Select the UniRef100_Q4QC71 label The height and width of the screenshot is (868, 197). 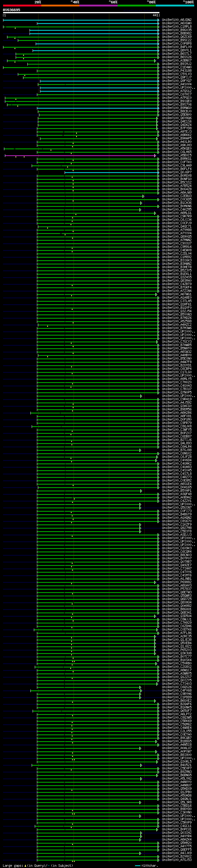(177, 226)
